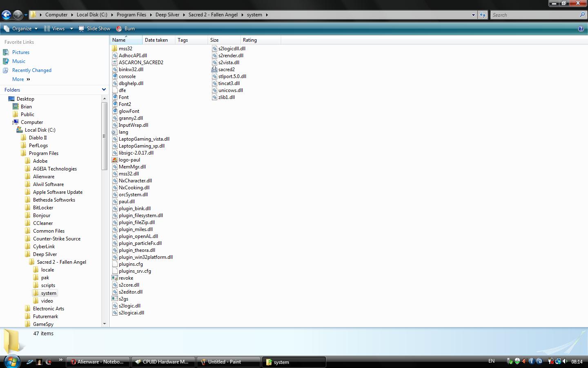Click the EN language indicator
Image resolution: width=588 pixels, height=368 pixels.
pyautogui.click(x=492, y=361)
